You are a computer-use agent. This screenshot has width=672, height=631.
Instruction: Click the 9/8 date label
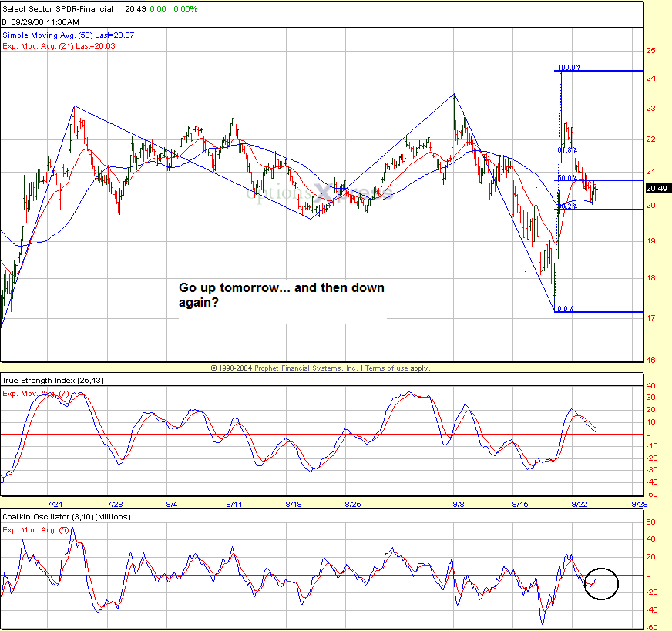pos(459,504)
